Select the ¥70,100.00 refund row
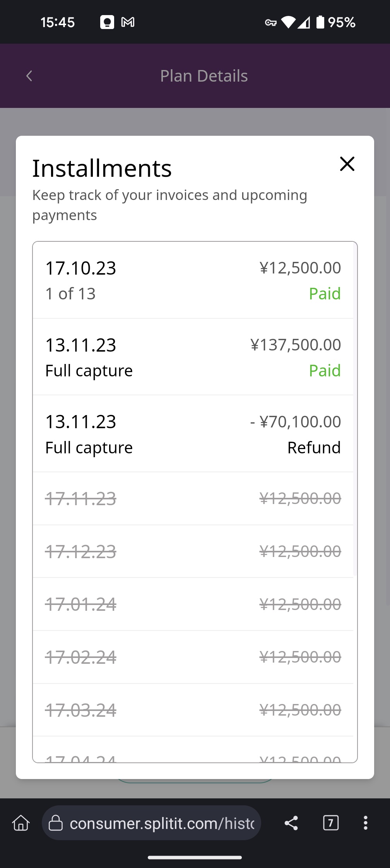Viewport: 390px width, 868px height. (x=193, y=434)
